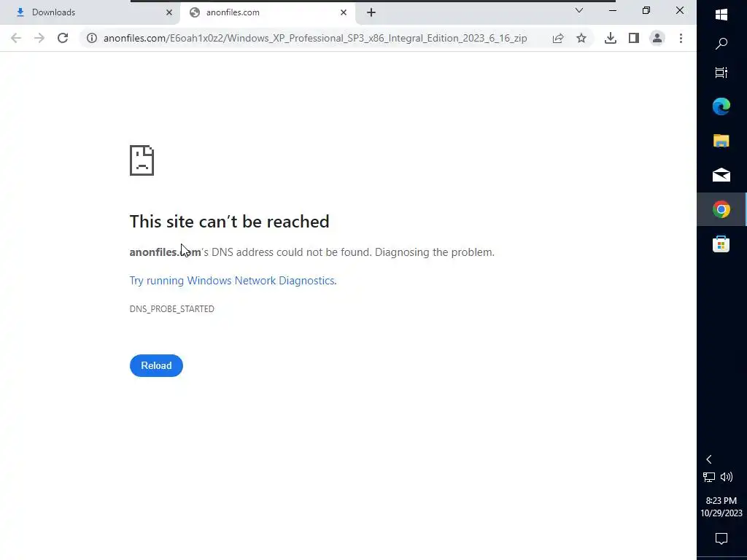Viewport: 747px width, 560px height.
Task: Open Chrome side panel icon
Action: click(x=634, y=38)
